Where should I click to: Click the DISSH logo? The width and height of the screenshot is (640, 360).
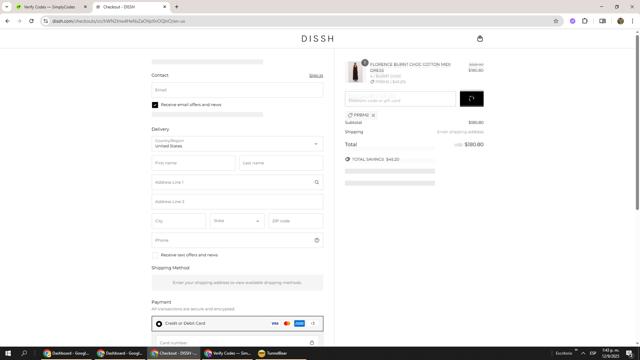(318, 39)
